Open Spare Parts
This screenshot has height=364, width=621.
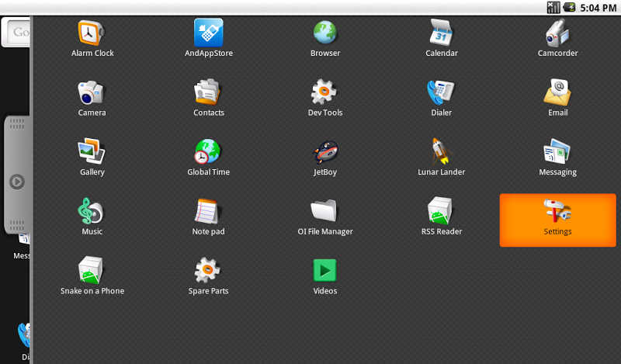pyautogui.click(x=208, y=276)
